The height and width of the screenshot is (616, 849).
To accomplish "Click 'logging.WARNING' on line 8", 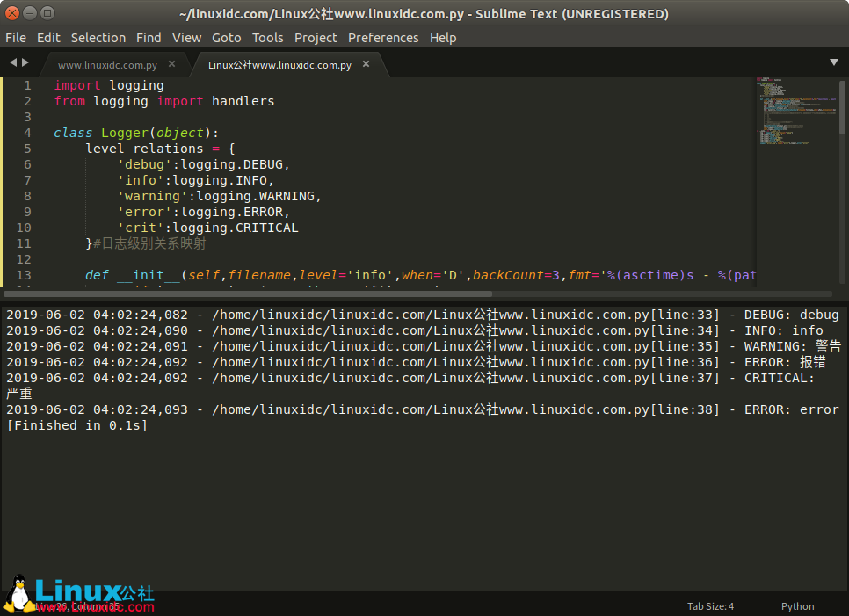I will [x=255, y=196].
